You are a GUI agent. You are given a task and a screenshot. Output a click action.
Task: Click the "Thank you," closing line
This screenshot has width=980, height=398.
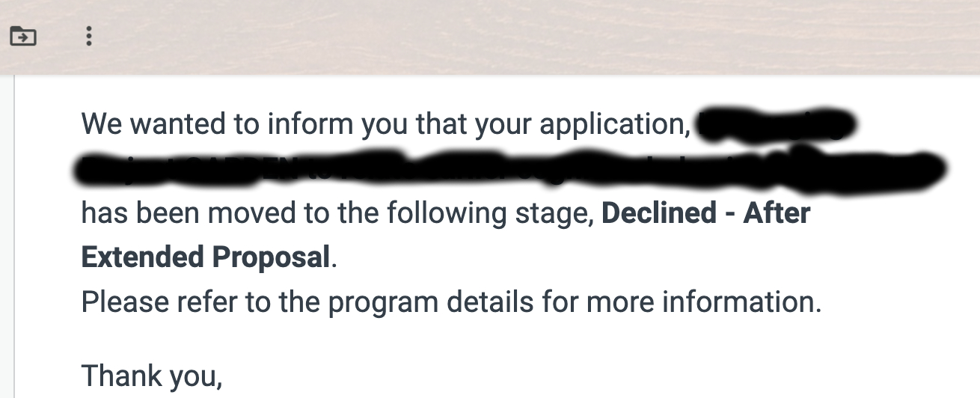coord(151,374)
